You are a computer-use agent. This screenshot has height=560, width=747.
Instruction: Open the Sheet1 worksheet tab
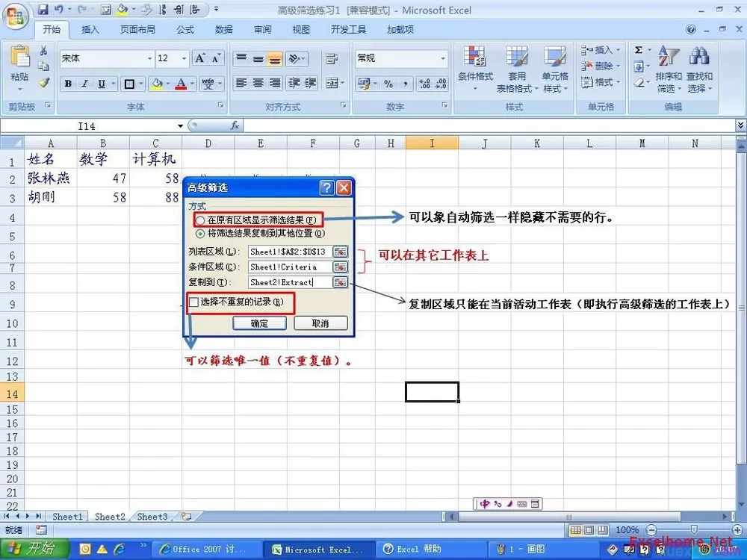67,517
